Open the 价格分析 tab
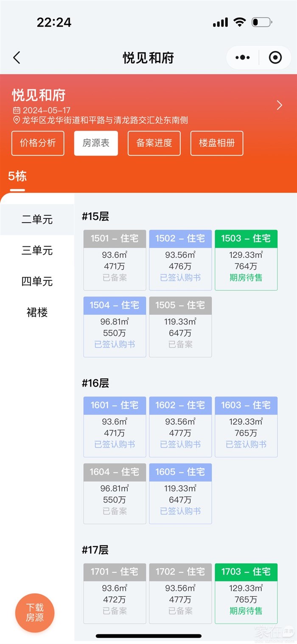 click(x=38, y=143)
